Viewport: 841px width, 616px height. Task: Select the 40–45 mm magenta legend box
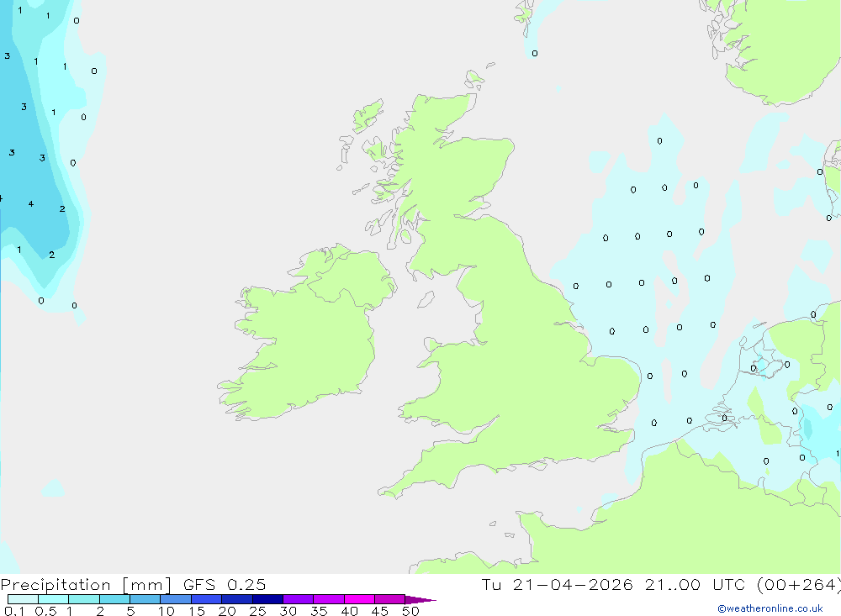359,599
